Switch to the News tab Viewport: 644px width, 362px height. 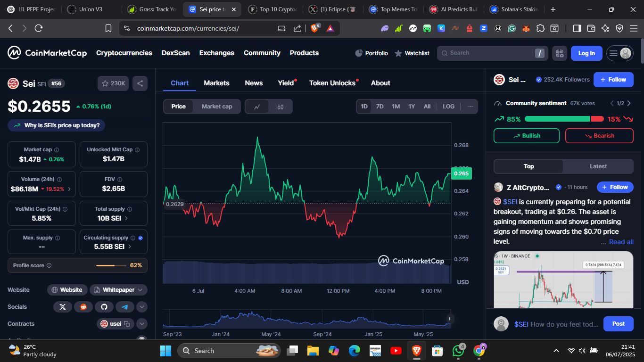pos(254,83)
